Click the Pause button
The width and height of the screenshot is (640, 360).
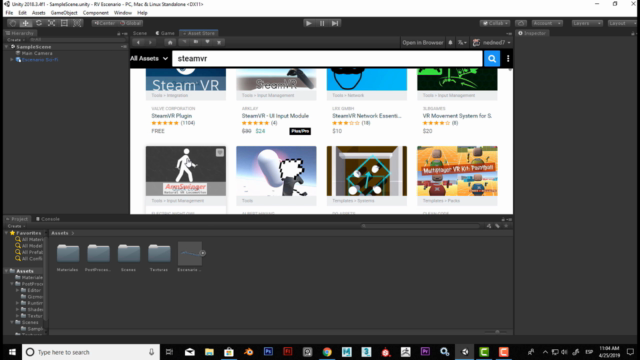point(322,23)
